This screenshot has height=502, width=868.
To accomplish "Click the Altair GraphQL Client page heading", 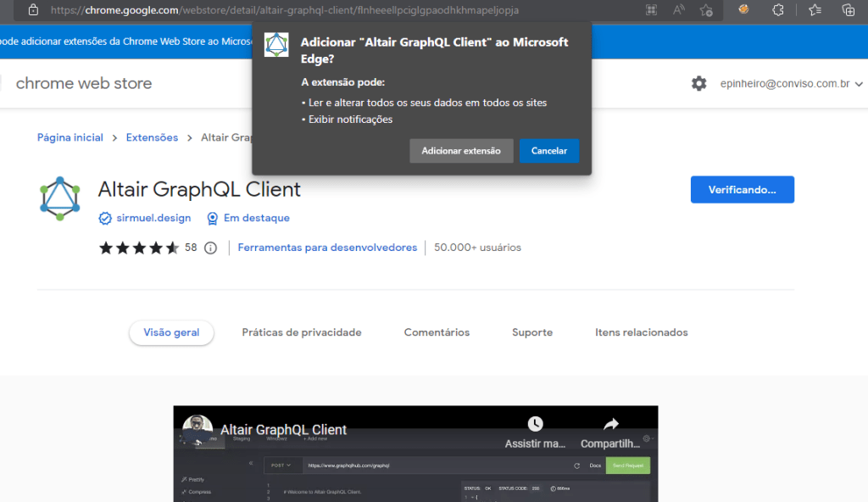I will coord(199,189).
